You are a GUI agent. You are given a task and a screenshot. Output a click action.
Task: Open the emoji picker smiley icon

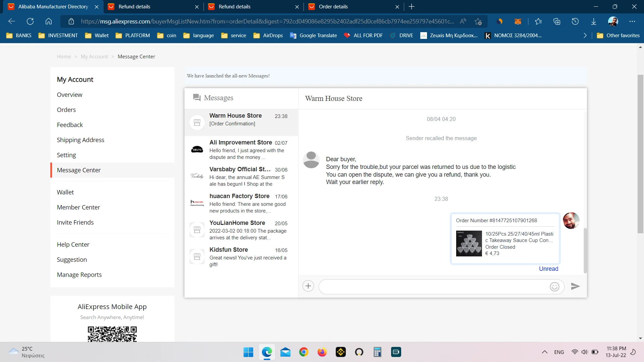(x=554, y=287)
